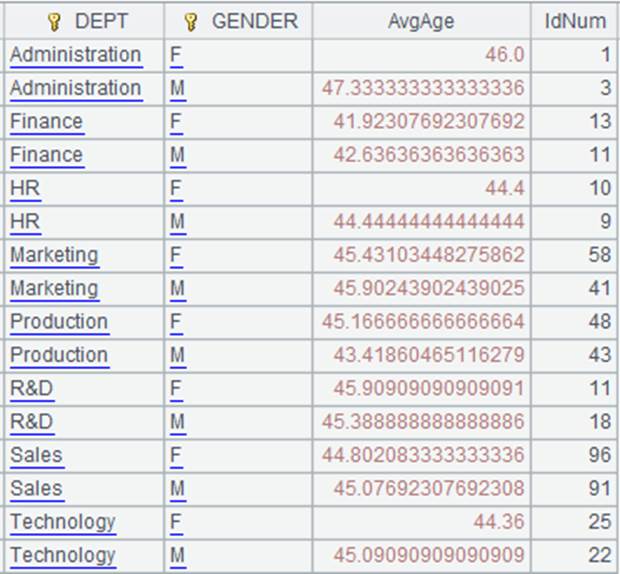Viewport: 620px width, 574px height.
Task: Click the IdNum cell showing 91
Action: pyautogui.click(x=575, y=489)
